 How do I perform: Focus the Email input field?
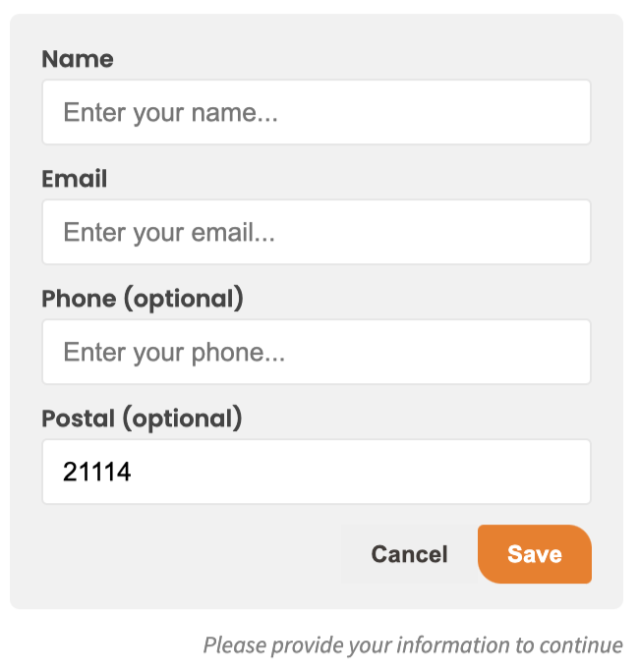[x=316, y=233]
